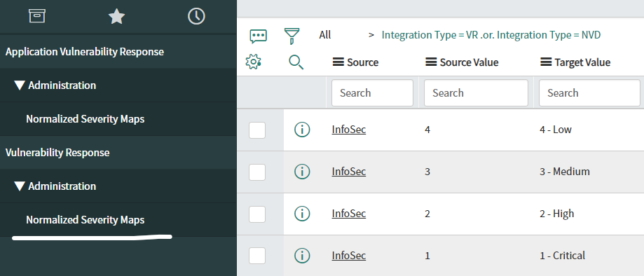Open the History clock tab
The width and height of the screenshot is (644, 276).
[x=196, y=16]
